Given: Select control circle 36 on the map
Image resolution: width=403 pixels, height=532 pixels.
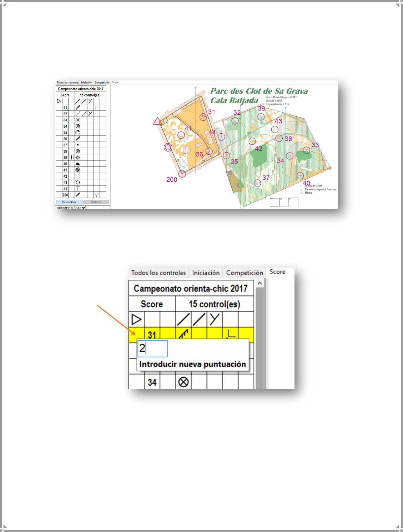Looking at the screenshot, I should pos(209,151).
